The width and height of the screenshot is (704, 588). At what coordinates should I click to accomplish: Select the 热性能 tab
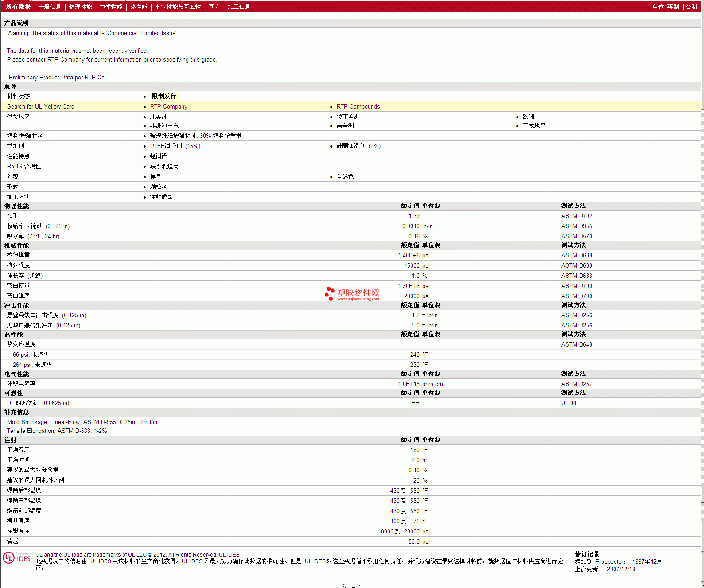(x=139, y=7)
